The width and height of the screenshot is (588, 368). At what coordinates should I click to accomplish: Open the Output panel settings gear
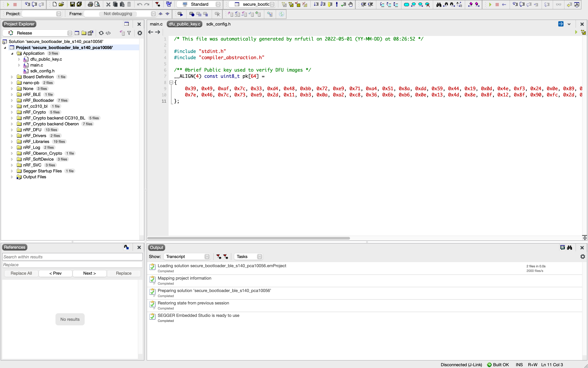coord(583,257)
